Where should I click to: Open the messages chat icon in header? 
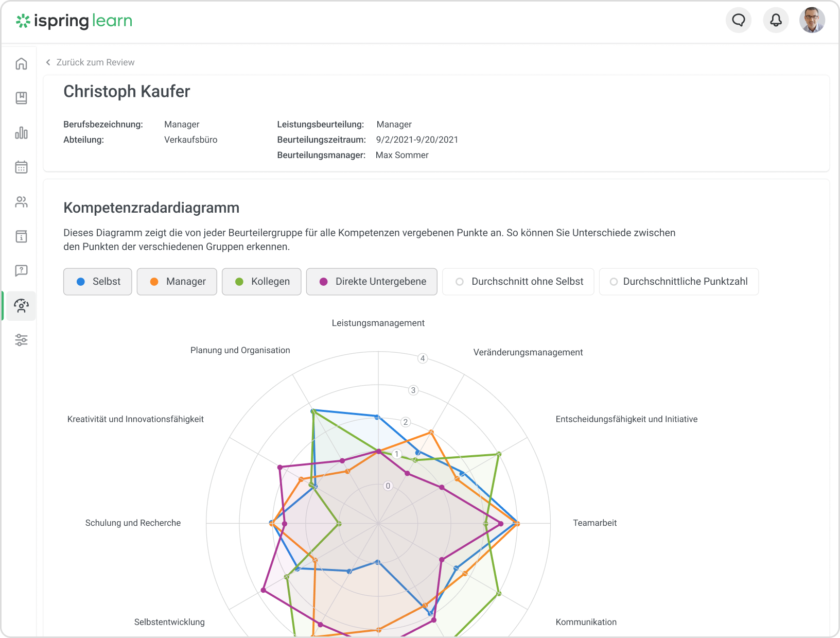[739, 20]
